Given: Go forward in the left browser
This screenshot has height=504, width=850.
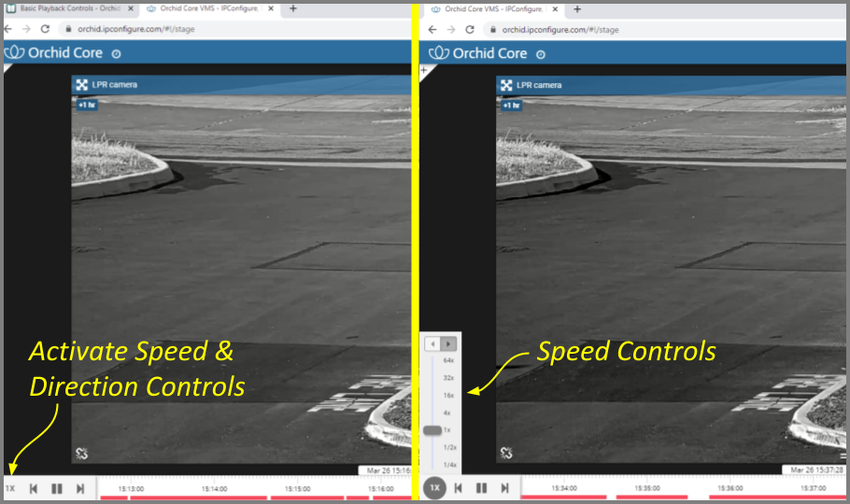Looking at the screenshot, I should click(26, 29).
